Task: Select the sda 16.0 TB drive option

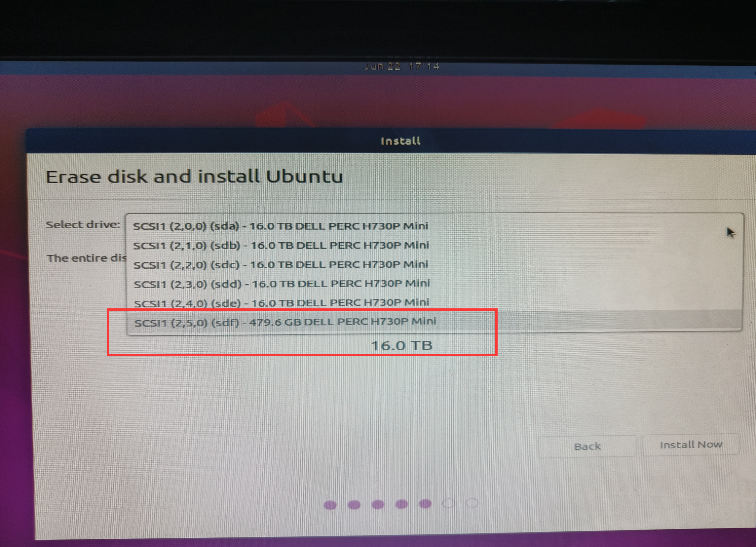Action: [x=434, y=226]
